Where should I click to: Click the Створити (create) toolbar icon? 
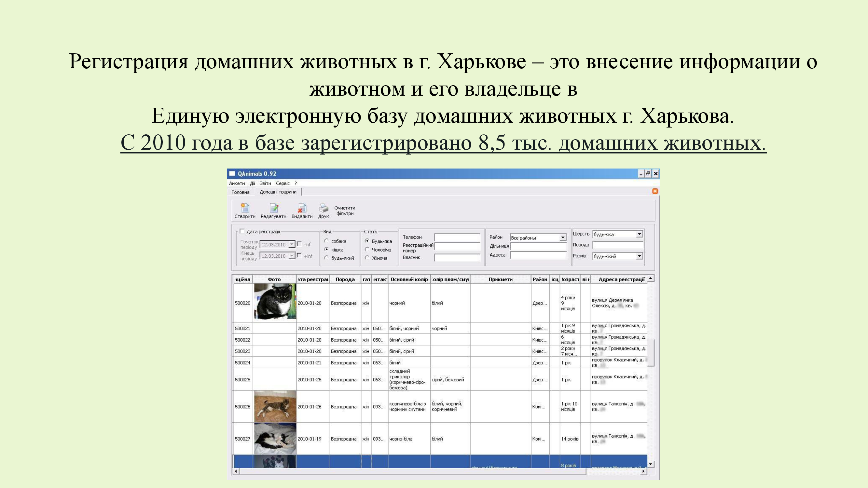pos(245,208)
